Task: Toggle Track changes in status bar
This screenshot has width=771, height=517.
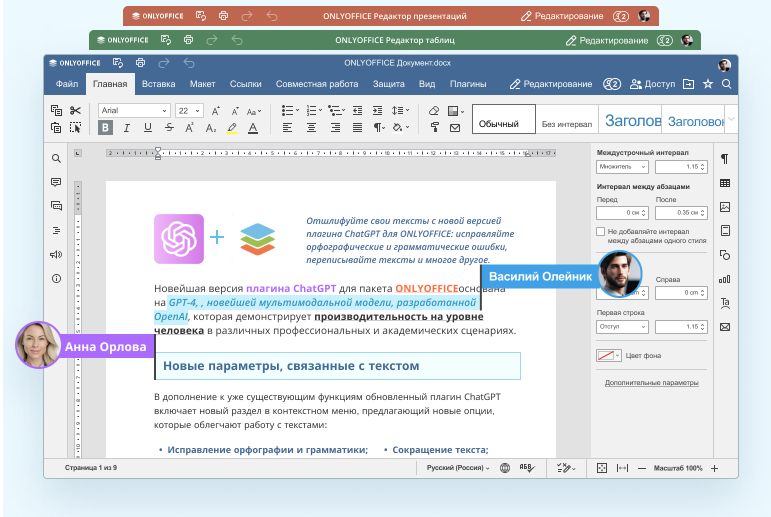Action: 566,468
